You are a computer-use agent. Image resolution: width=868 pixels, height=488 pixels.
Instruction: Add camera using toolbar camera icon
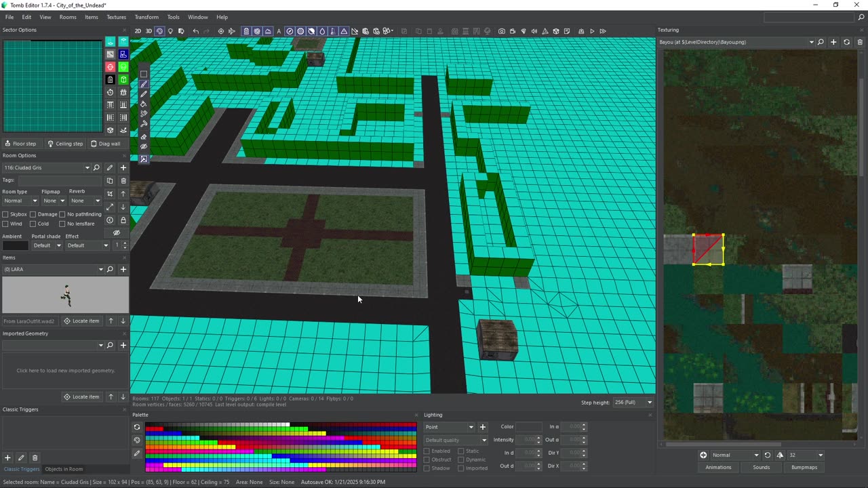[502, 31]
